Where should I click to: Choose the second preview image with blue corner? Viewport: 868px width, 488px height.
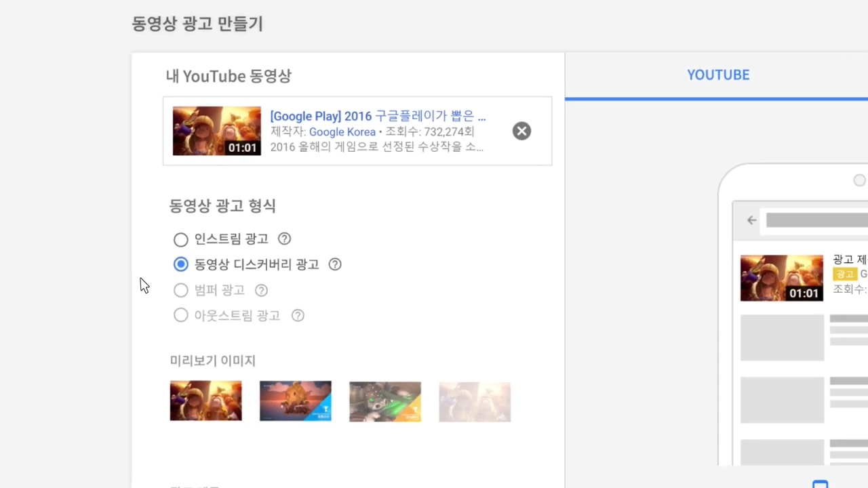click(296, 401)
